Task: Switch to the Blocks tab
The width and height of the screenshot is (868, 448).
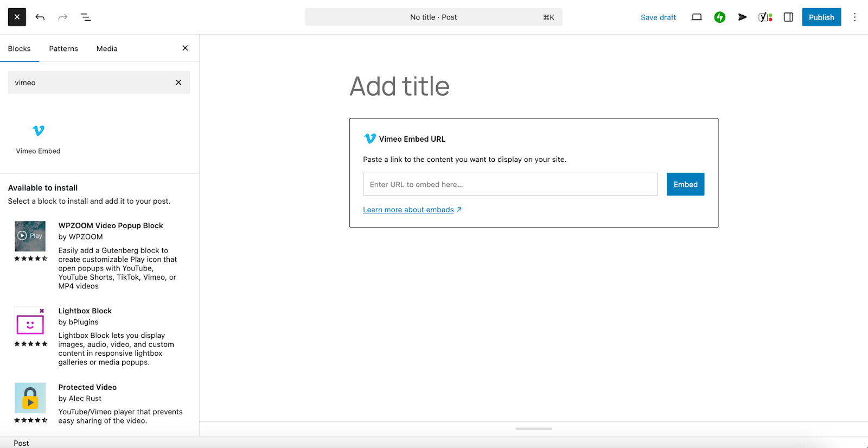Action: pos(20,49)
